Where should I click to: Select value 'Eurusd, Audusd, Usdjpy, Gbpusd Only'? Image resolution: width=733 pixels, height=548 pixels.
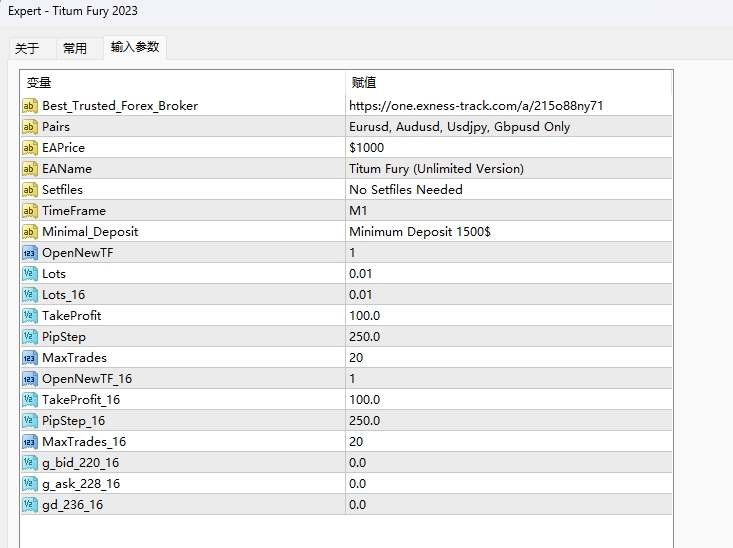[x=460, y=127]
